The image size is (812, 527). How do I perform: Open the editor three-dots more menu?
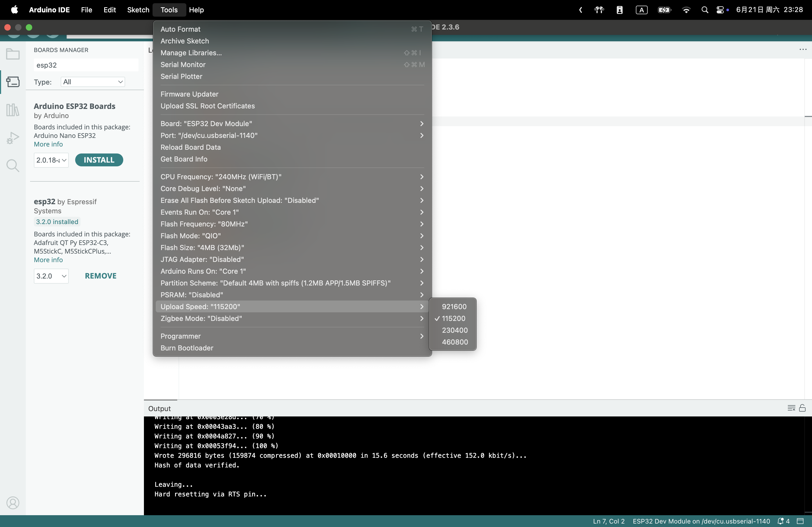pos(803,49)
